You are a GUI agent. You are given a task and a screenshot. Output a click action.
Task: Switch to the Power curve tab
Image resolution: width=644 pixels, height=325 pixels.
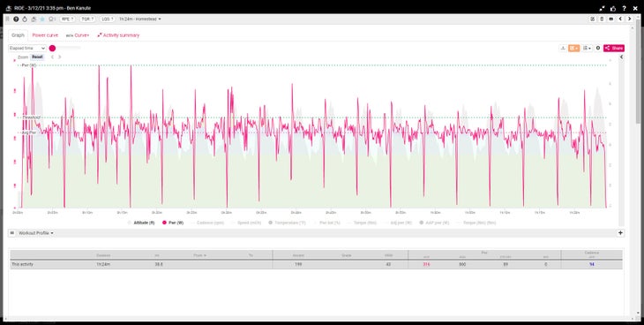tap(45, 35)
